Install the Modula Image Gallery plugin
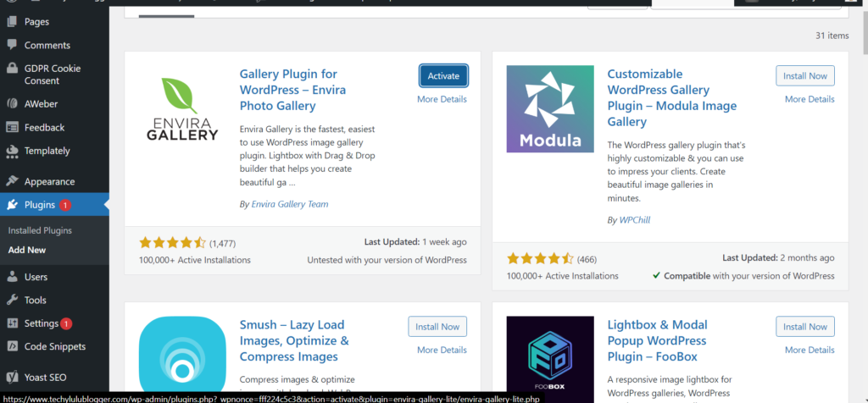868x403 pixels. [805, 75]
